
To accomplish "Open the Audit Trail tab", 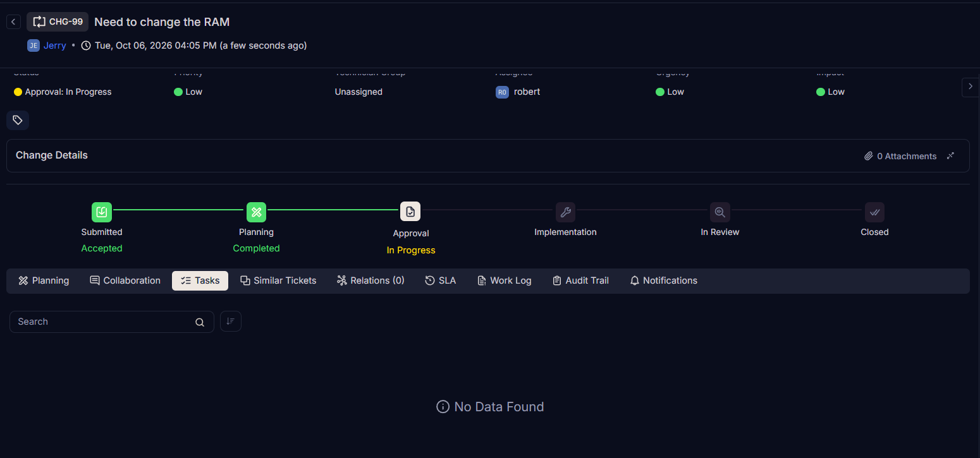I will (580, 280).
